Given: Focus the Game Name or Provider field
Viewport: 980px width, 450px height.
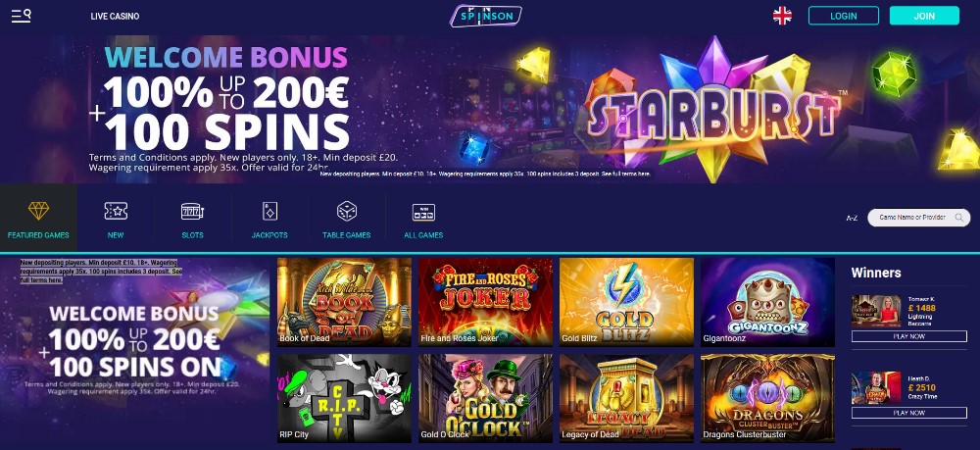Looking at the screenshot, I should pos(919,218).
